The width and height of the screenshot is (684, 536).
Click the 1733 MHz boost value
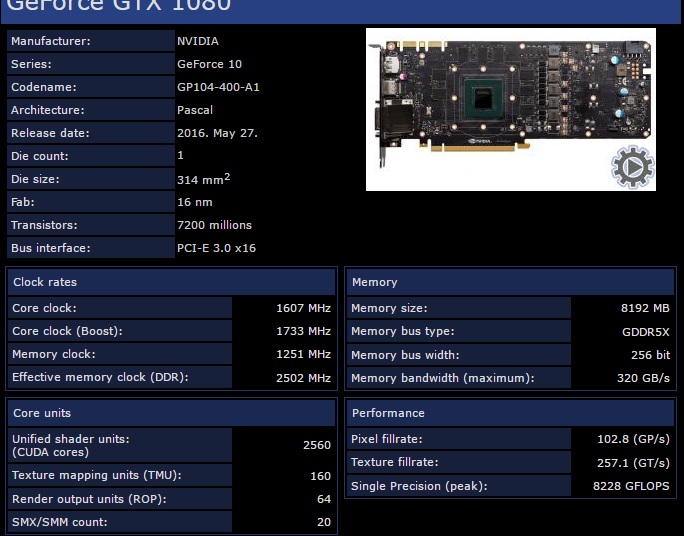303,331
